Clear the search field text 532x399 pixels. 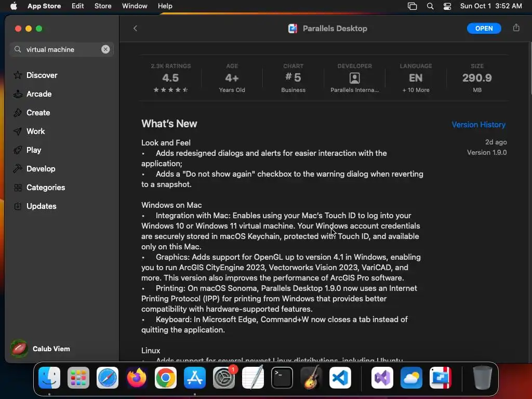pyautogui.click(x=105, y=49)
